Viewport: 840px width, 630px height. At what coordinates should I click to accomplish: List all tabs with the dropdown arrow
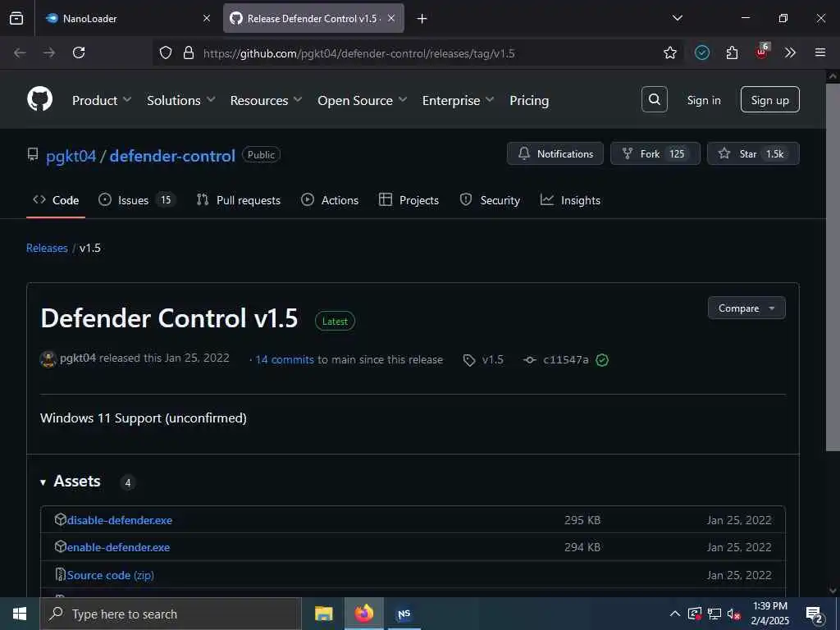point(677,18)
